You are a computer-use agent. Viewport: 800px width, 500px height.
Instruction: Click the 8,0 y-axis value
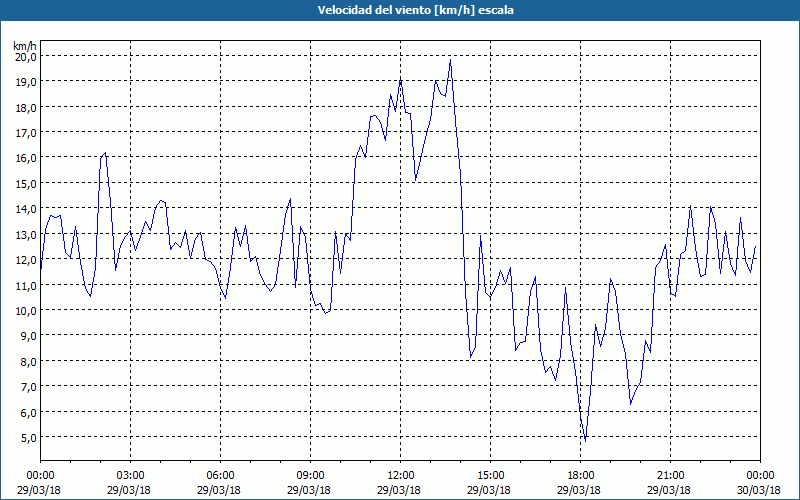click(x=28, y=361)
